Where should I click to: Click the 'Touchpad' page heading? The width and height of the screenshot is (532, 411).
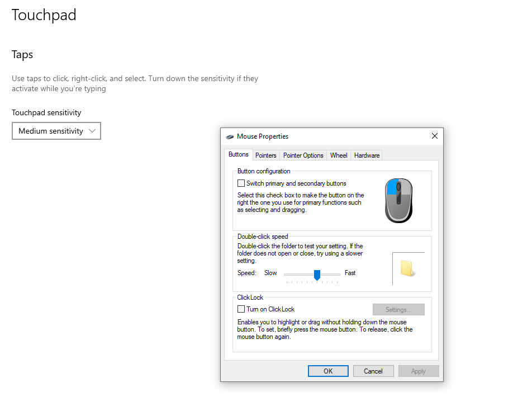(44, 15)
